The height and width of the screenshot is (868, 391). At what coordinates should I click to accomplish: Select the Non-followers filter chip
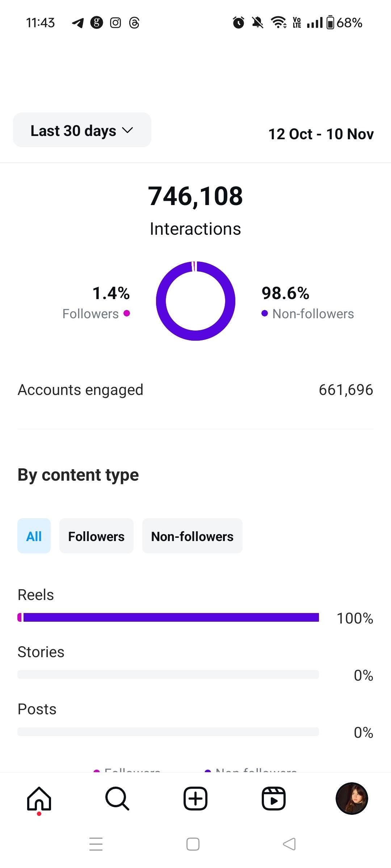tap(192, 536)
